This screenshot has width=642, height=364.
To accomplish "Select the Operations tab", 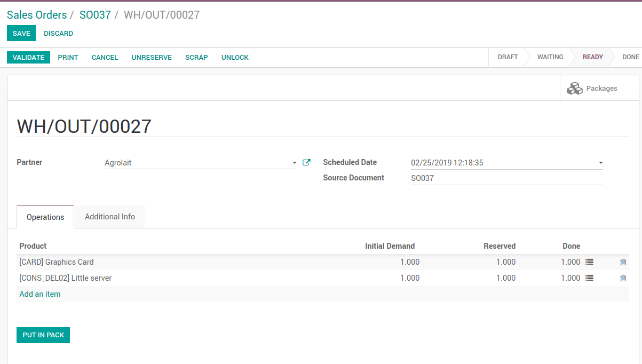I will tap(45, 217).
